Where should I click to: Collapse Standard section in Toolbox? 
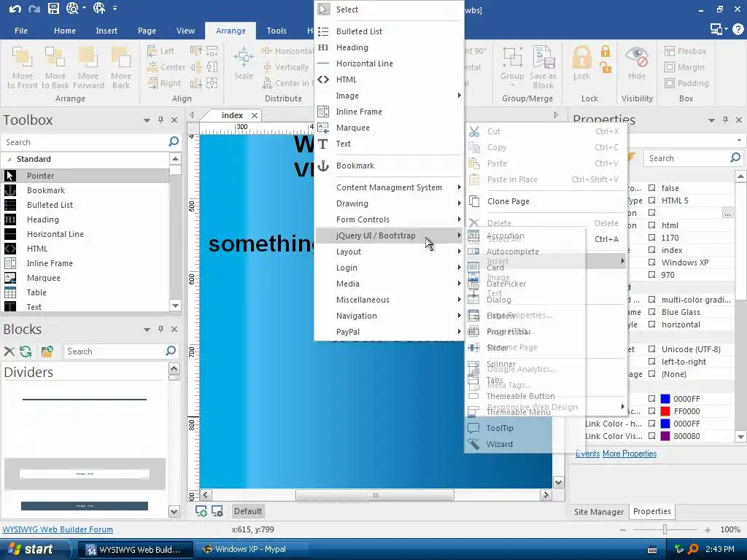(x=9, y=159)
